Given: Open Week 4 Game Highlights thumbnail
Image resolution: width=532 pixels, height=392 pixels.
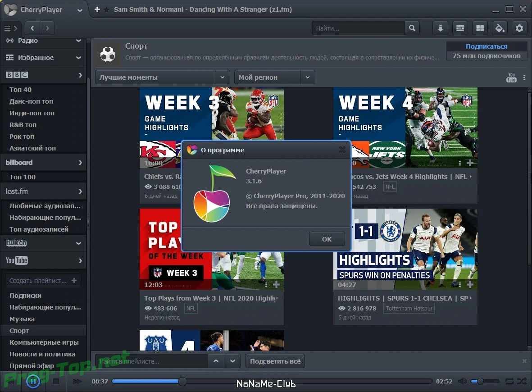Looking at the screenshot, I should point(405,128).
